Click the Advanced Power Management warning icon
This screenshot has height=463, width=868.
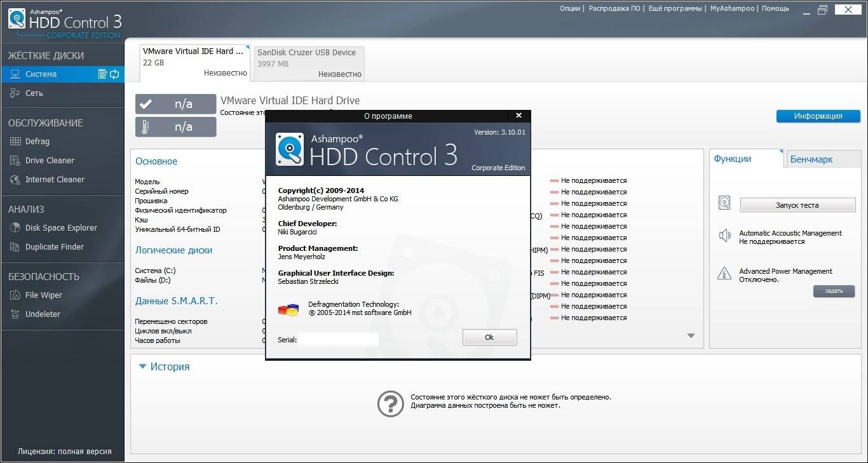pos(724,274)
